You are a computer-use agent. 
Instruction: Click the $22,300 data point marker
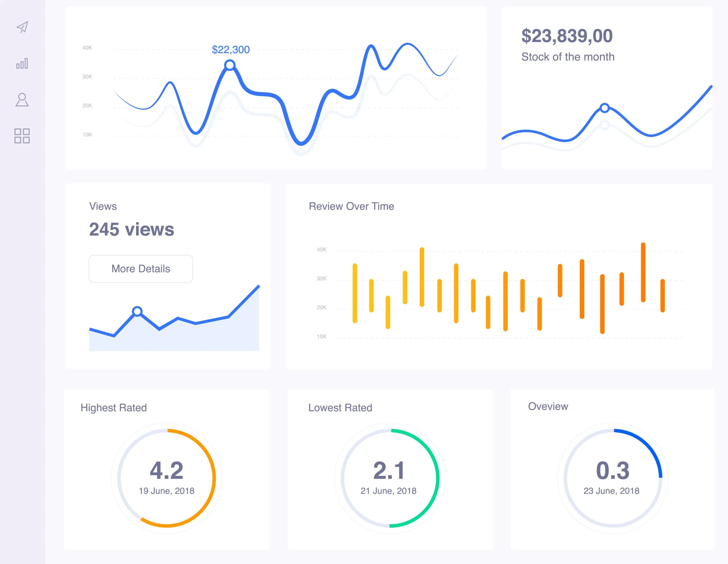(230, 65)
